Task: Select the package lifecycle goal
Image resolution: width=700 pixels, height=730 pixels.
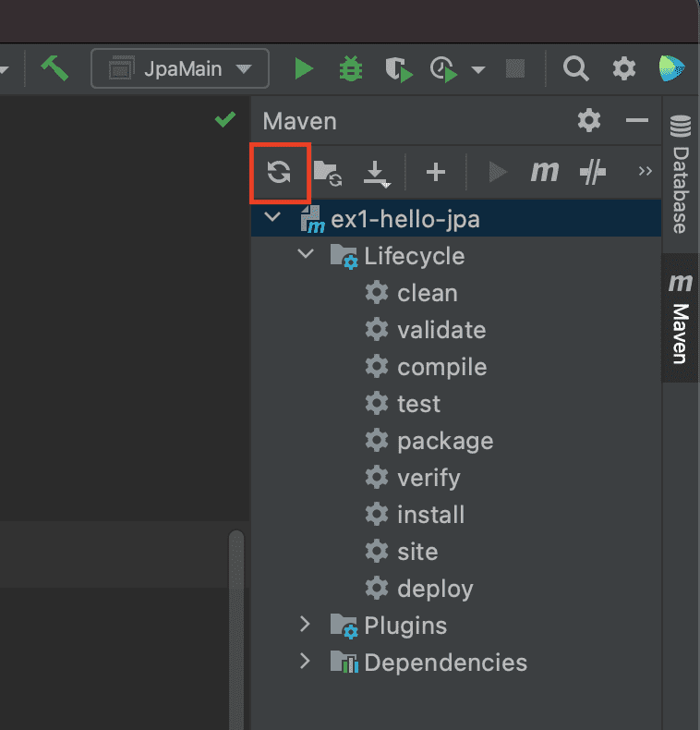Action: point(445,442)
